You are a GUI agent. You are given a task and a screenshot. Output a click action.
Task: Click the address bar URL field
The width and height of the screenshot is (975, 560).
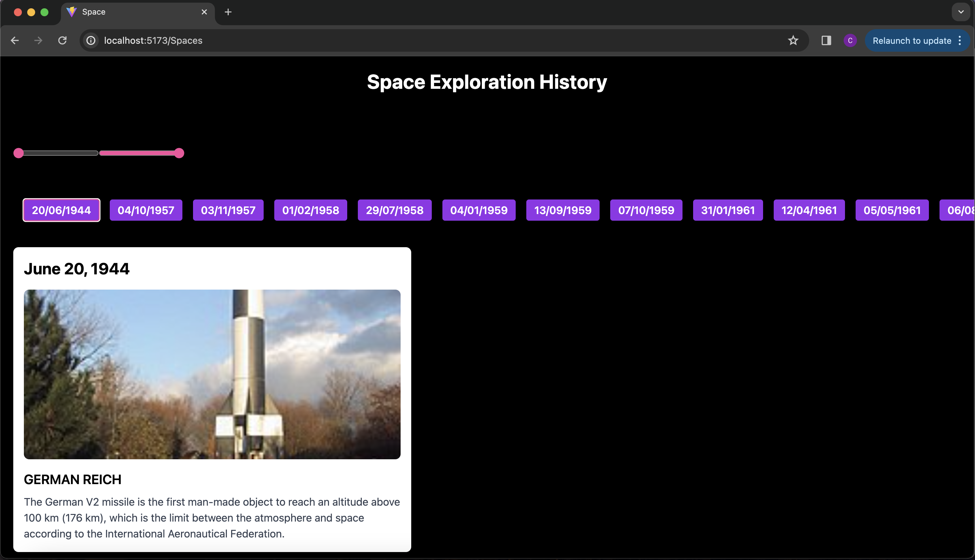[423, 40]
